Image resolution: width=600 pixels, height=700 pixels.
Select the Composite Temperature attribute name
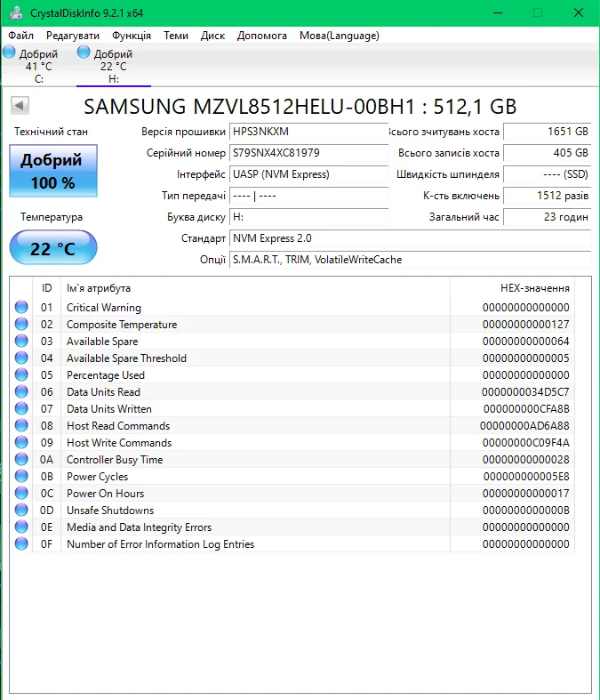pyautogui.click(x=122, y=325)
